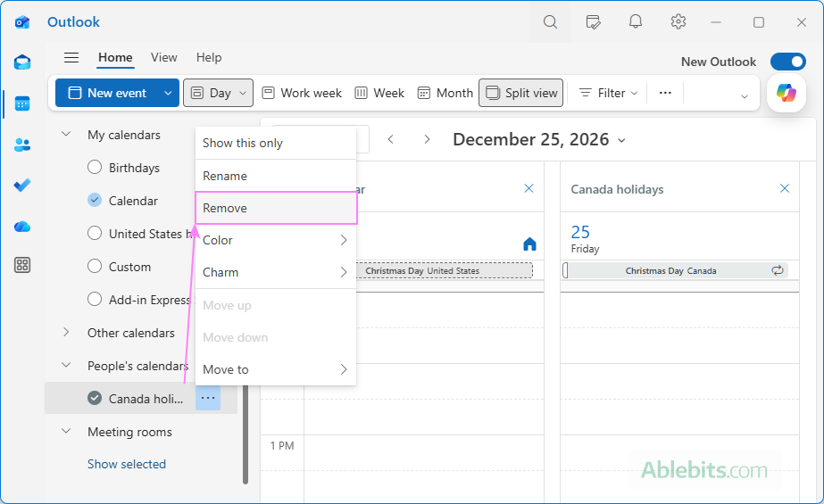824x504 pixels.
Task: Select the Custom calendar circle
Action: (x=95, y=266)
